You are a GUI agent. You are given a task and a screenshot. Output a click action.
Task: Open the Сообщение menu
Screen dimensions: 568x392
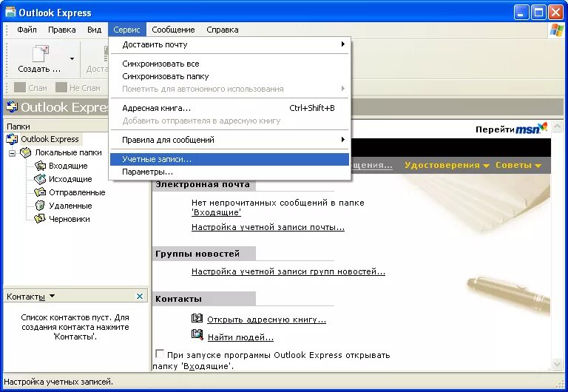click(173, 30)
